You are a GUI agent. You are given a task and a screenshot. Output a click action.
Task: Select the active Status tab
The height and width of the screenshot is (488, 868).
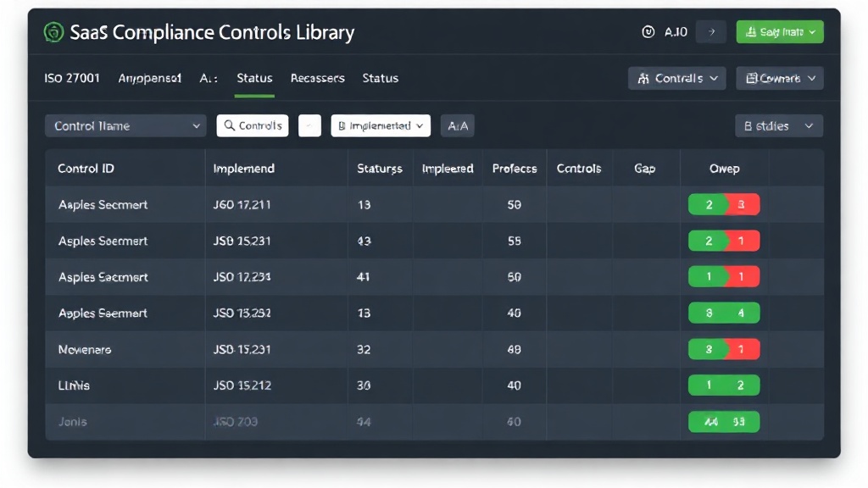point(254,78)
